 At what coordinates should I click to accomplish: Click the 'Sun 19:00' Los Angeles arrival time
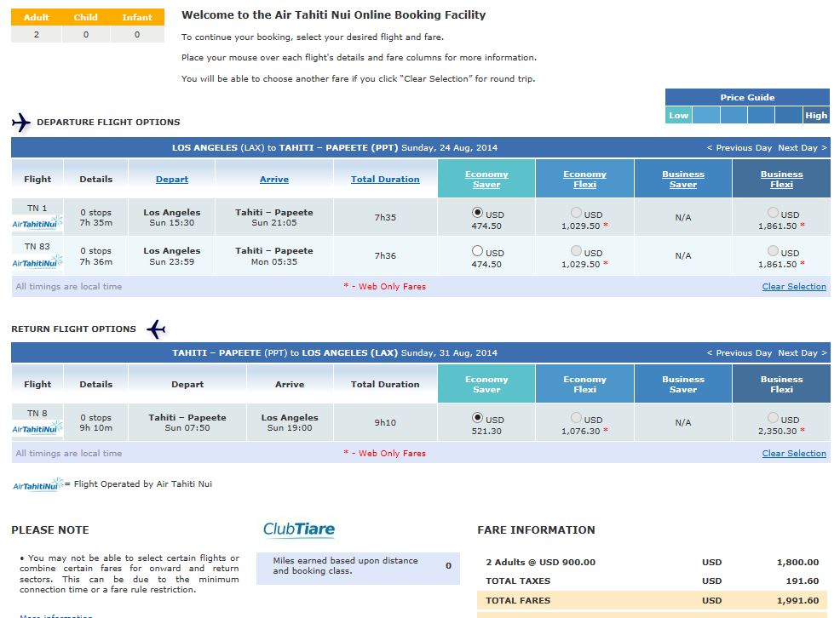point(290,428)
